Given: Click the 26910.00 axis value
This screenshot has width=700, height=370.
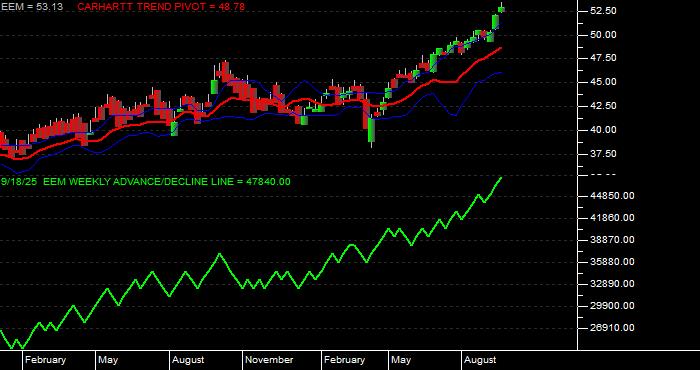Looking at the screenshot, I should pos(612,328).
